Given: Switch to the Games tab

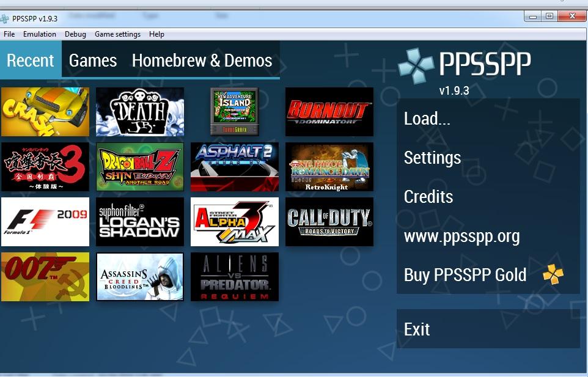Looking at the screenshot, I should (93, 60).
